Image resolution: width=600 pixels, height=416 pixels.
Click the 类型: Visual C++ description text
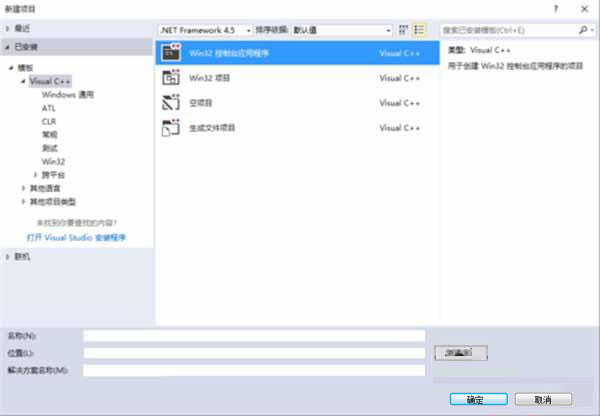479,50
